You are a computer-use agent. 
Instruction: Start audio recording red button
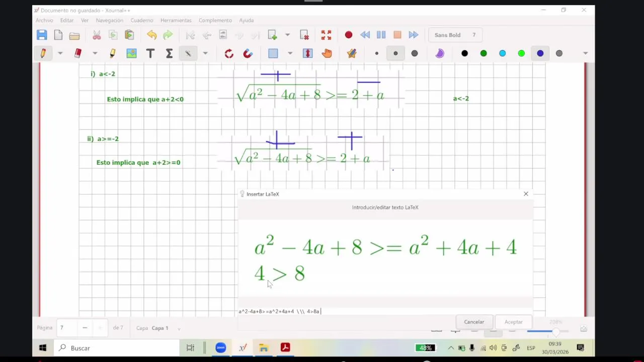(348, 35)
